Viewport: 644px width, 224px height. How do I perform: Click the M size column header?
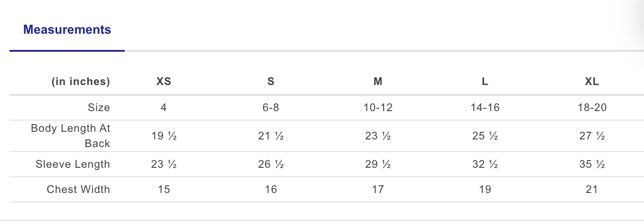click(378, 82)
